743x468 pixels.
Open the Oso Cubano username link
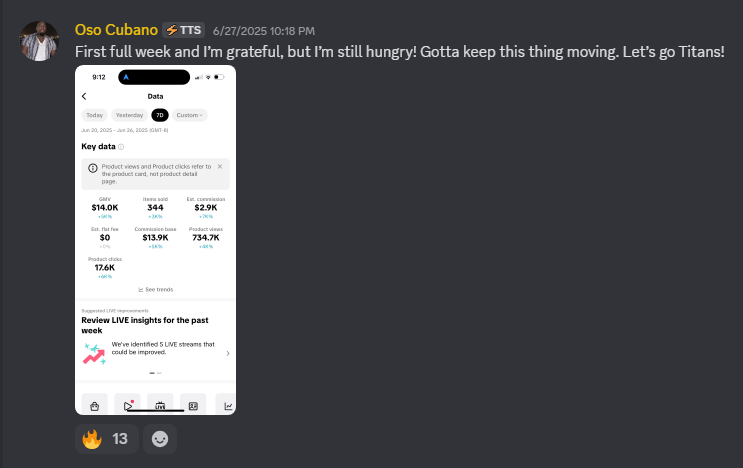pyautogui.click(x=116, y=30)
